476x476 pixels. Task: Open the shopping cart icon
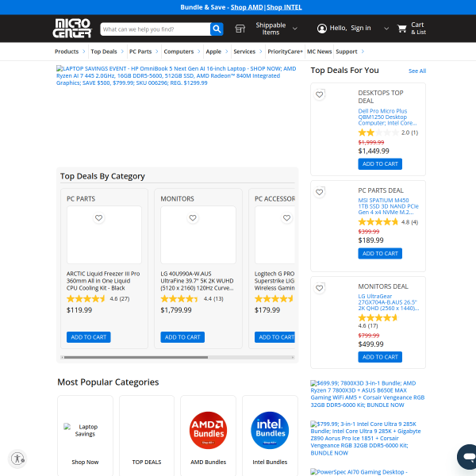[x=402, y=29]
